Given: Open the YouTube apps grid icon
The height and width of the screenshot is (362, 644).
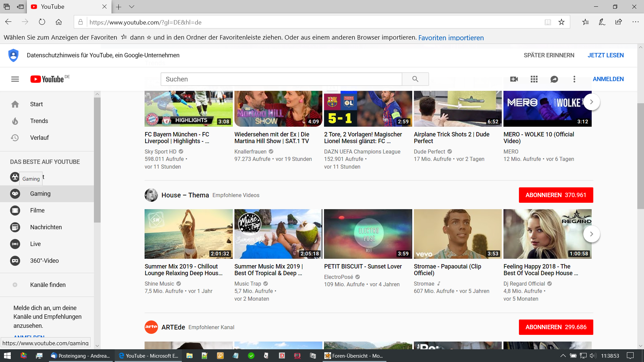Looking at the screenshot, I should [x=534, y=79].
